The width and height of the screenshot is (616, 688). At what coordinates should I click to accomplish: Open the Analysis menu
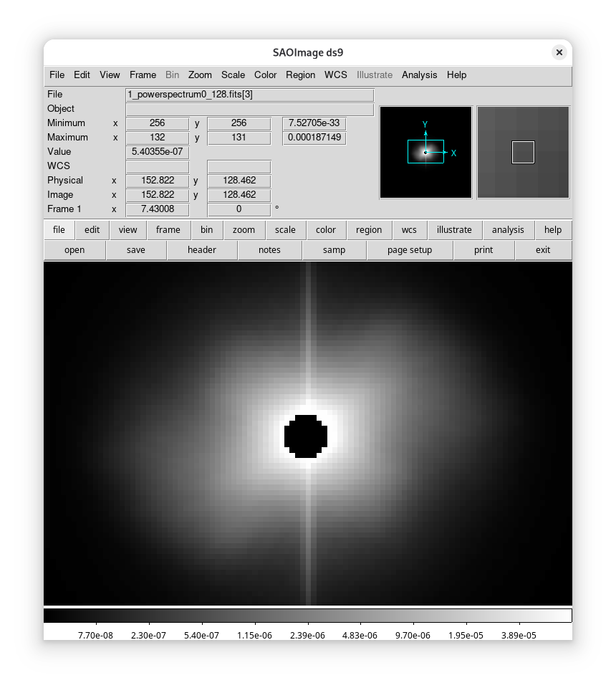419,75
